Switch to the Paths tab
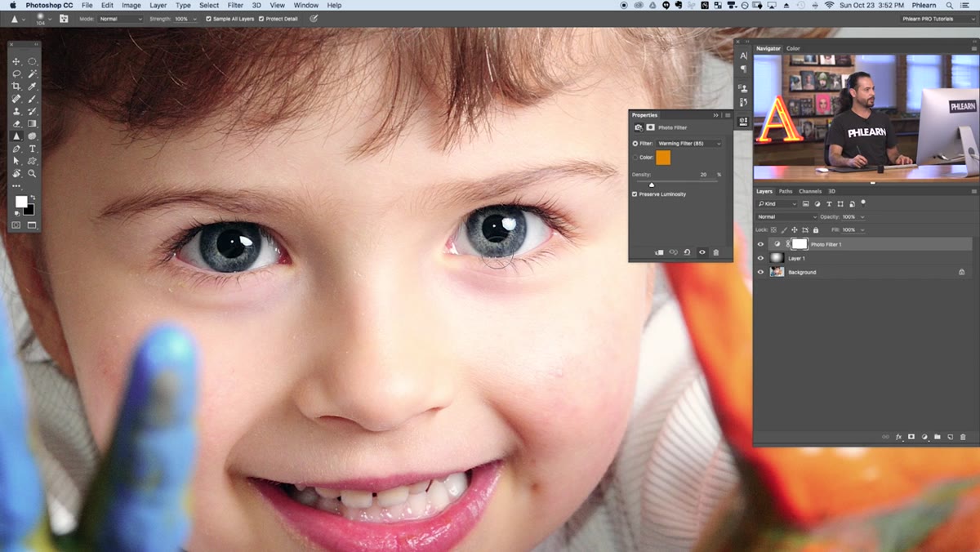 pyautogui.click(x=785, y=191)
